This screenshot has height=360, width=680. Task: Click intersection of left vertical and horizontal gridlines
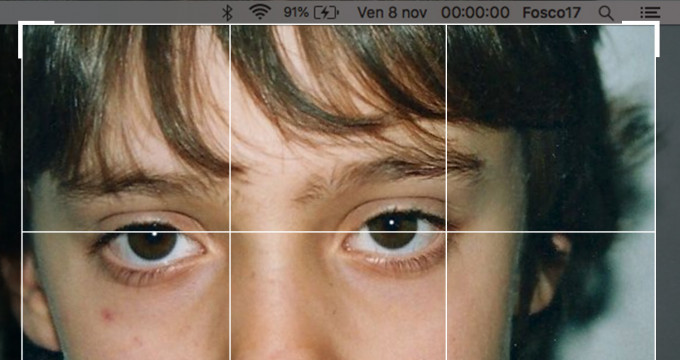tap(230, 232)
